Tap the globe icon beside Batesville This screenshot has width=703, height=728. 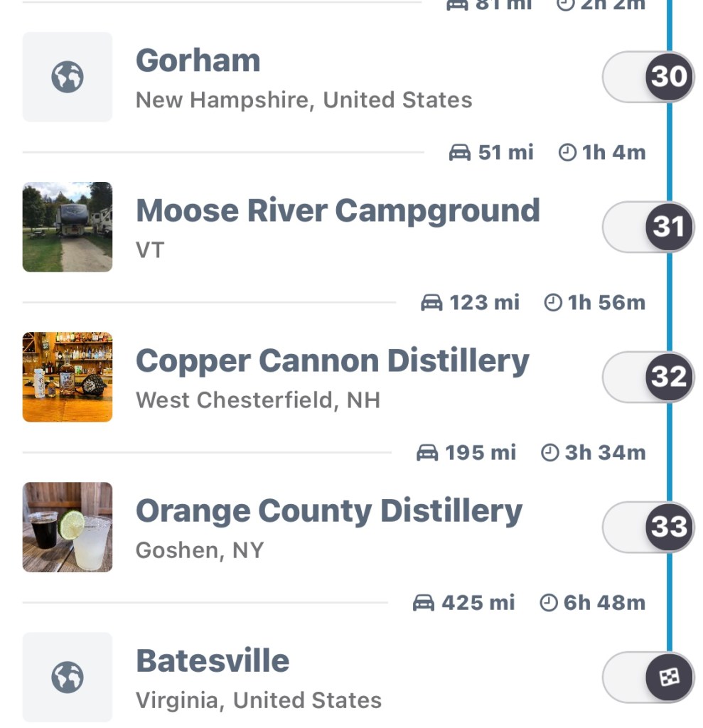point(68,677)
